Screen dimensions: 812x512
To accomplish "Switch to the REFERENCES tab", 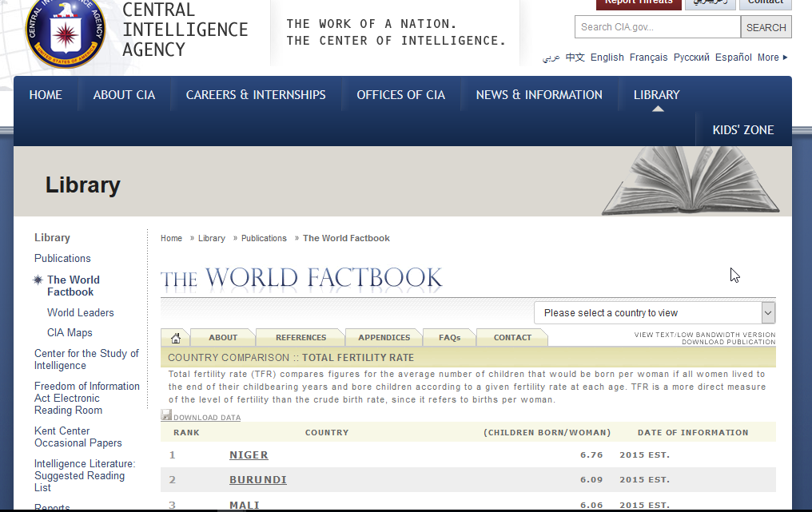I will click(301, 338).
